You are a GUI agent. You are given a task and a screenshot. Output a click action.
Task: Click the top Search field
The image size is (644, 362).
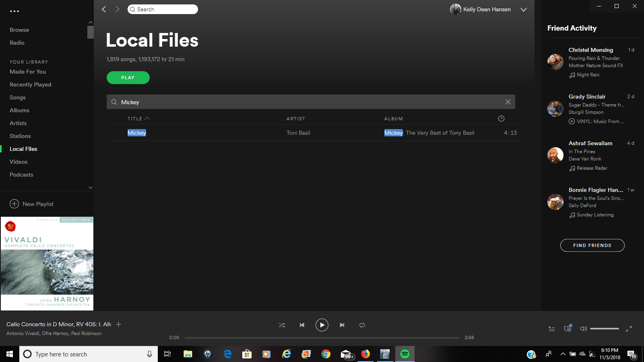coord(163,9)
